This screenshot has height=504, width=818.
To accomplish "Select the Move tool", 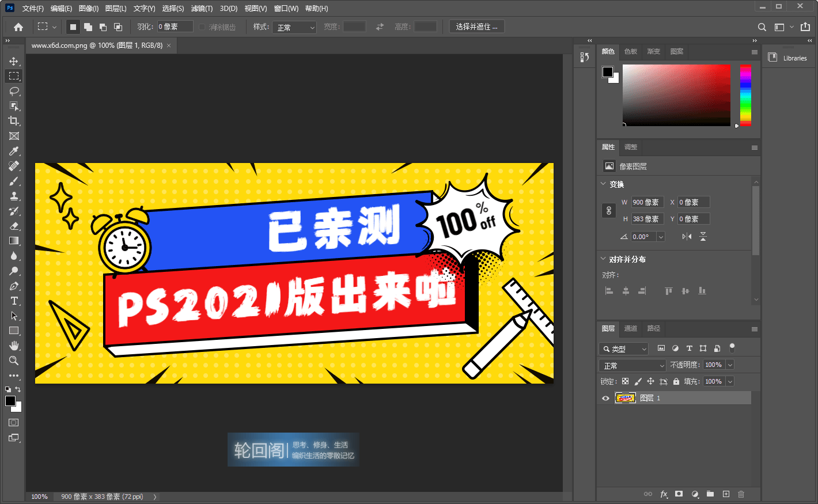I will [14, 61].
